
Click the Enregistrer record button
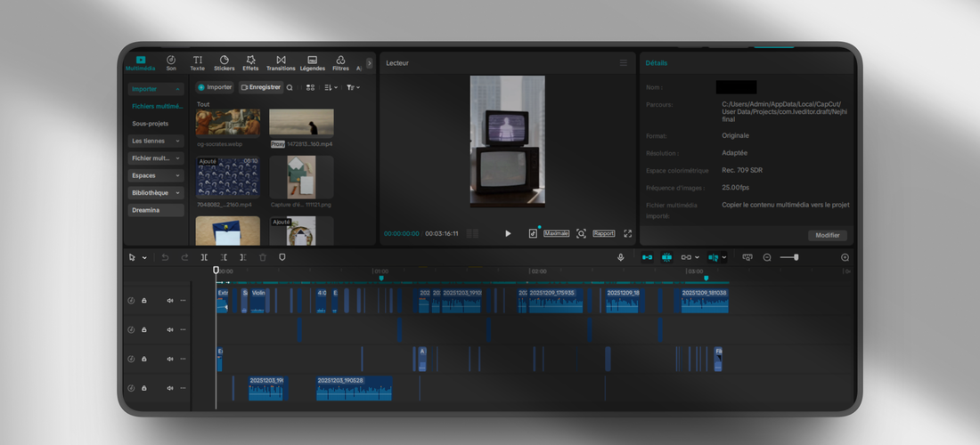point(261,87)
